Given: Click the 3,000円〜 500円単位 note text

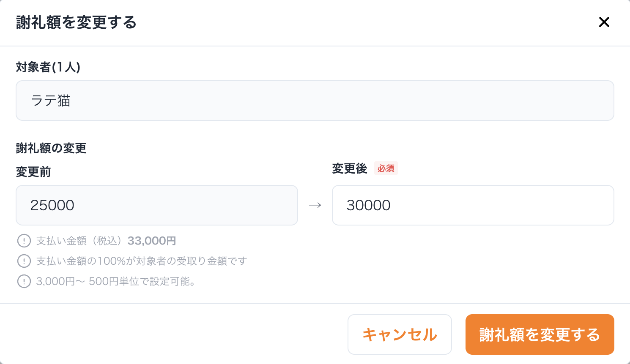Looking at the screenshot, I should [x=115, y=281].
